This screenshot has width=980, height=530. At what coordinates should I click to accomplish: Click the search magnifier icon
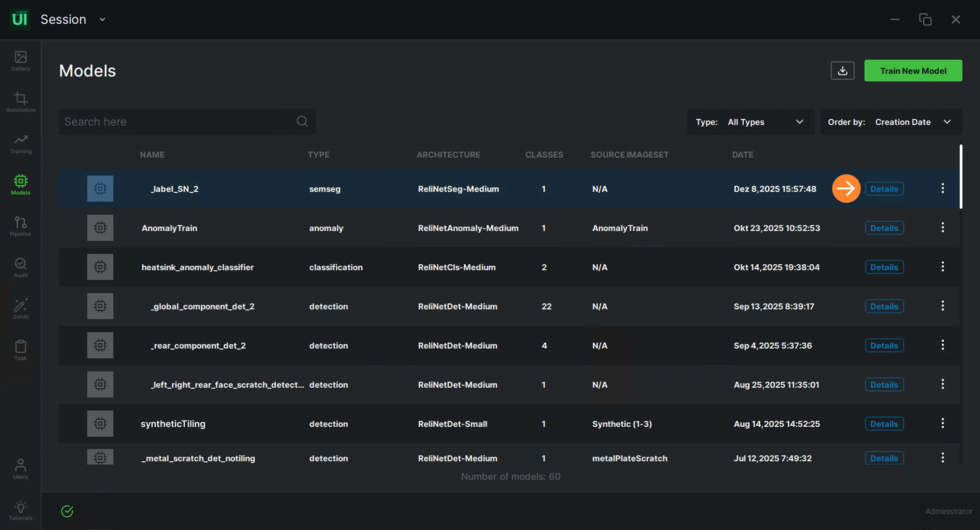click(x=302, y=121)
